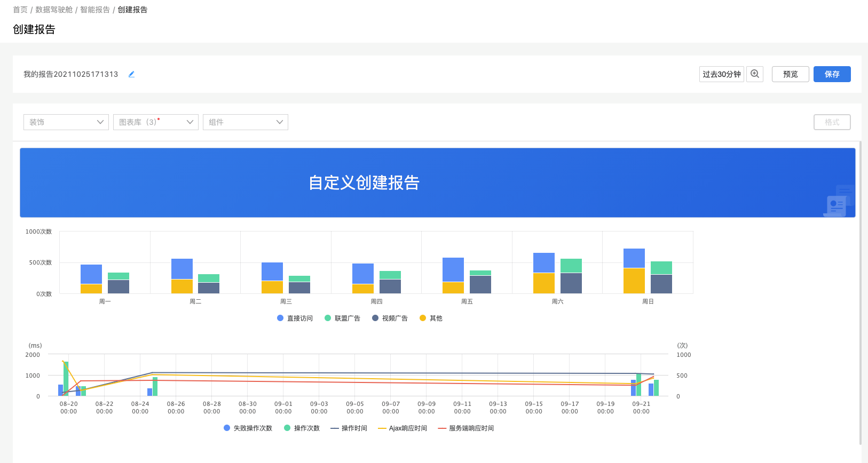Toggle the 其他 legend series
The height and width of the screenshot is (463, 868).
(431, 318)
